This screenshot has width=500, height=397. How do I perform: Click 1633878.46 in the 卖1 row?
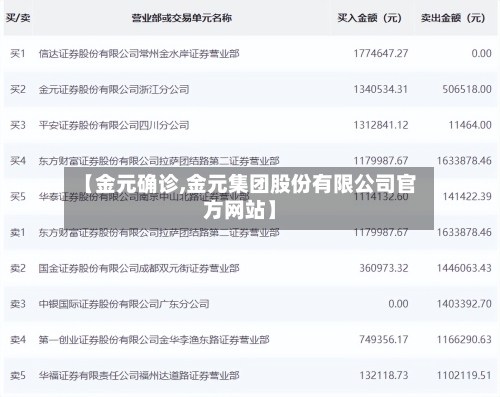[464, 232]
